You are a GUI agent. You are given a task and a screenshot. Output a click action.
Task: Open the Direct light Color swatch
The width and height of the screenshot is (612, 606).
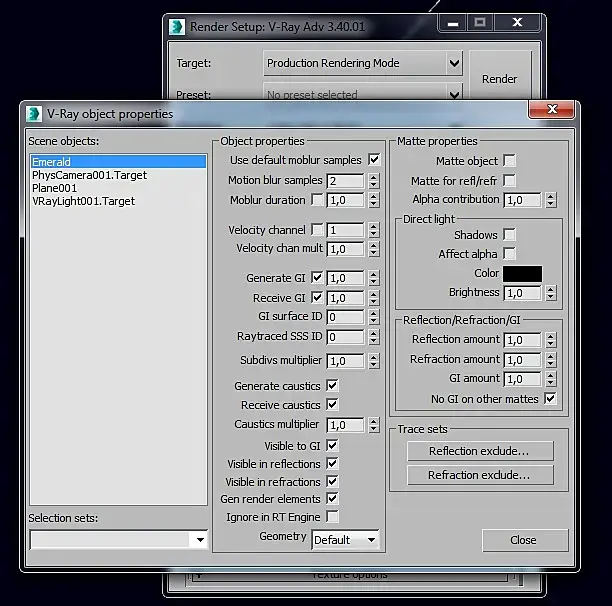click(522, 274)
